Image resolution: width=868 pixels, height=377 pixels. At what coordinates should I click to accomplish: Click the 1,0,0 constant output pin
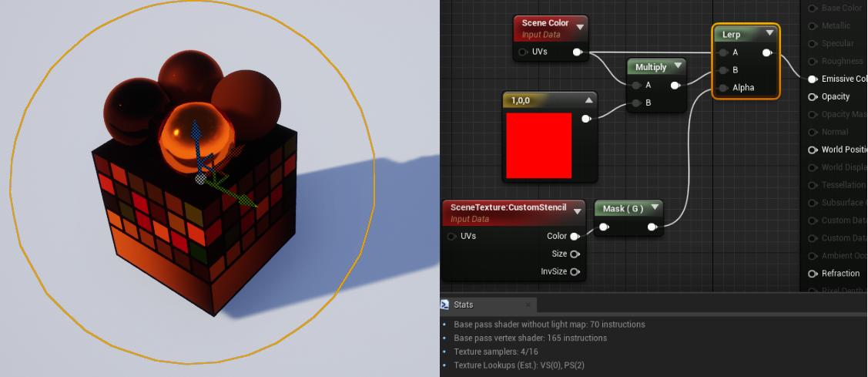click(586, 119)
